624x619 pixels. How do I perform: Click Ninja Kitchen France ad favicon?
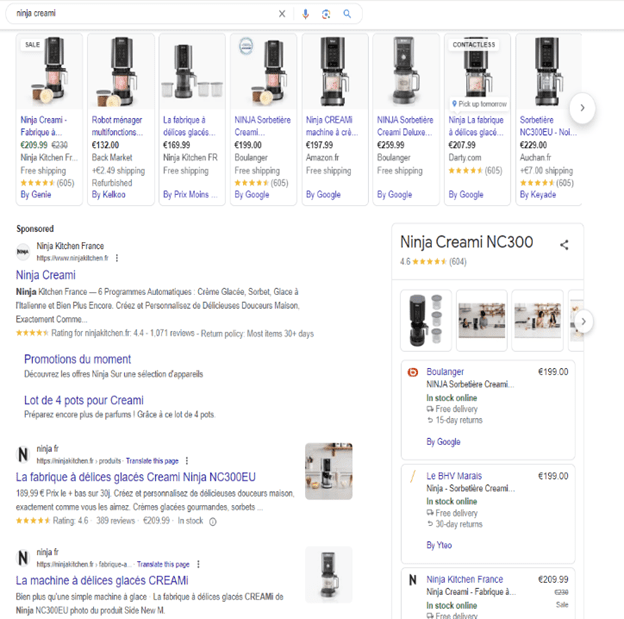click(23, 252)
